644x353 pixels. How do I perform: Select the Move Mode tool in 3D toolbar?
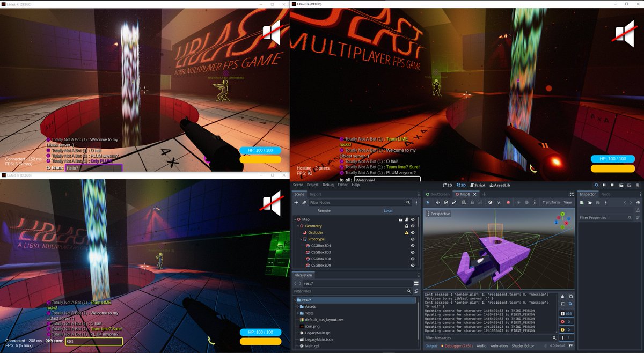[438, 202]
